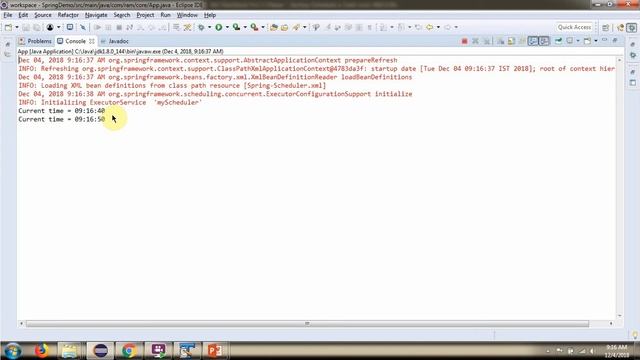Click the Debug bug toolbar icon

201,27
